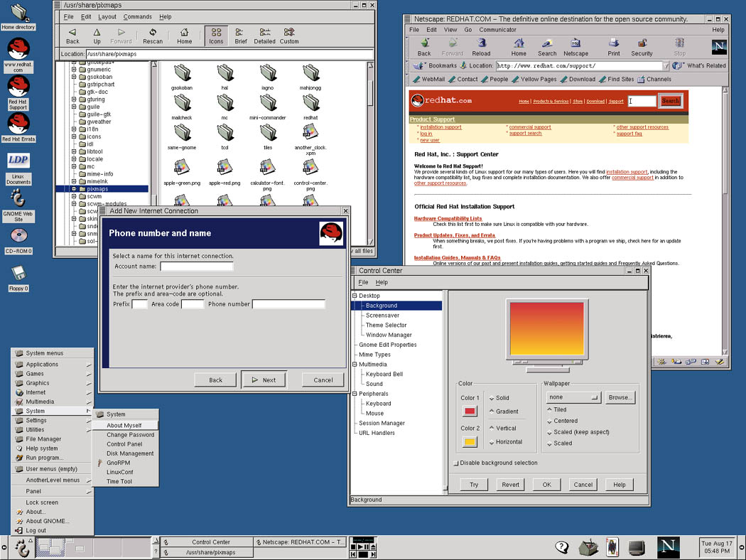The height and width of the screenshot is (560, 746).
Task: Click the Print icon in Netscape
Action: 614,47
